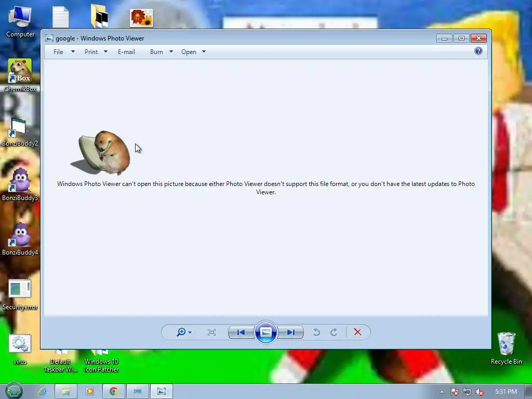Open the File menu in Photo Viewer
Viewport: 532px width, 399px height.
pos(58,52)
